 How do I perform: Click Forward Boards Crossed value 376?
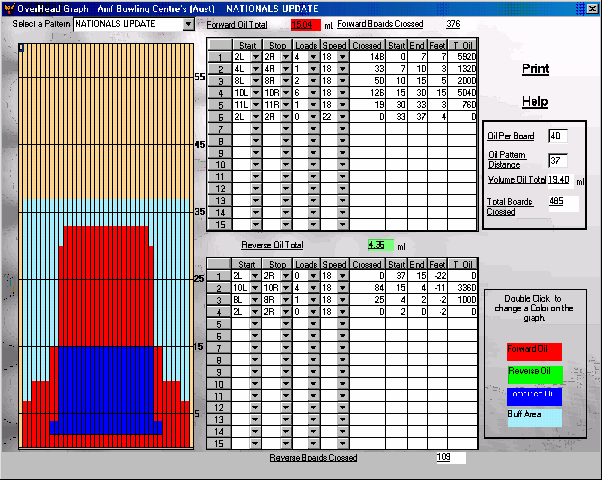[453, 24]
